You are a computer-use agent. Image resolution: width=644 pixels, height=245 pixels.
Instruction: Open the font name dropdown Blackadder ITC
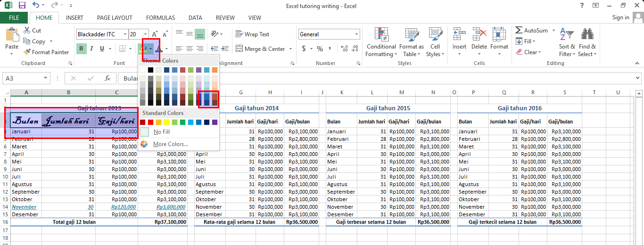[x=125, y=34]
